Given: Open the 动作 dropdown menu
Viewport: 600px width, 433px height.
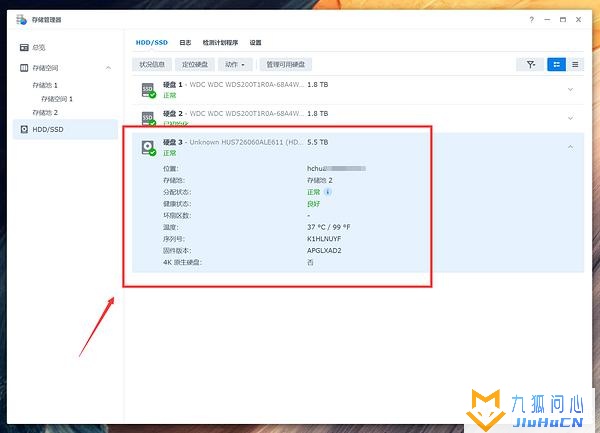Looking at the screenshot, I should pos(235,65).
